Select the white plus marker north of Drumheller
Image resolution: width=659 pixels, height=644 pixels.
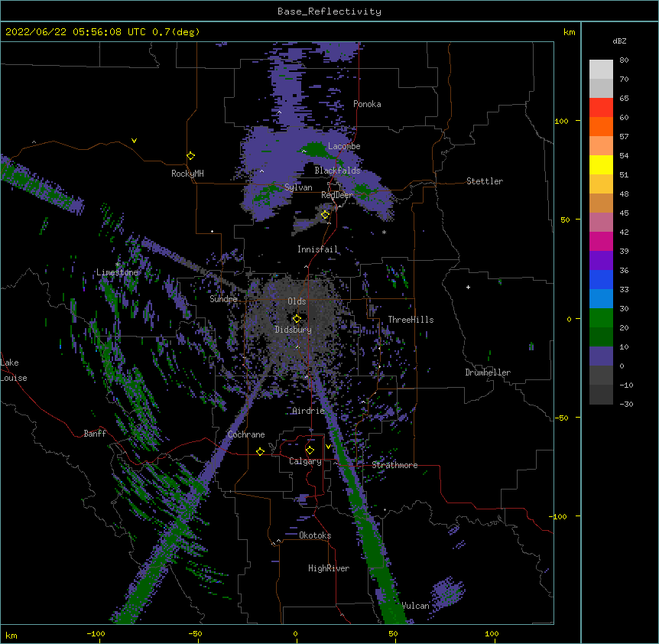point(468,287)
